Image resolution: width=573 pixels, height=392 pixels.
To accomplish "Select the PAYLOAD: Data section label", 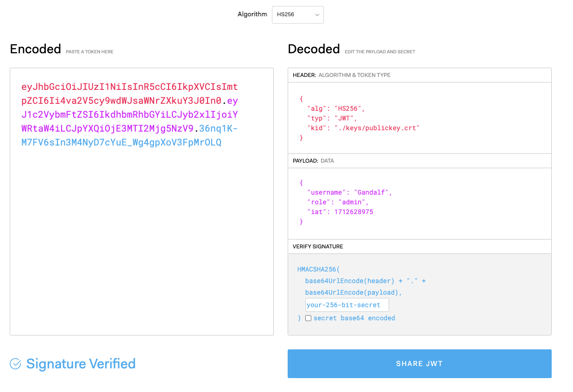I will (313, 161).
